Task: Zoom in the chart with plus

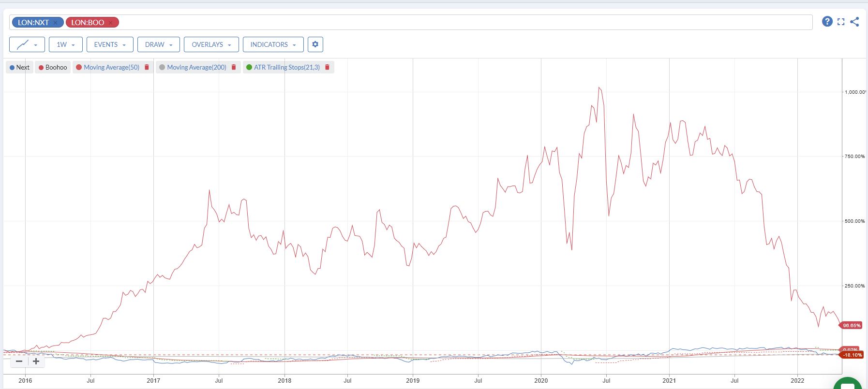Action: click(36, 361)
